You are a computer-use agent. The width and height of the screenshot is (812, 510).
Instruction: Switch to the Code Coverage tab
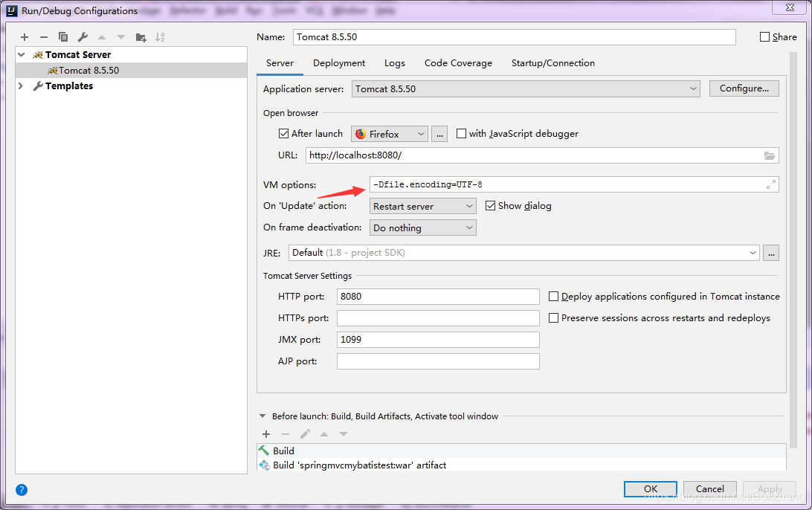coord(458,63)
